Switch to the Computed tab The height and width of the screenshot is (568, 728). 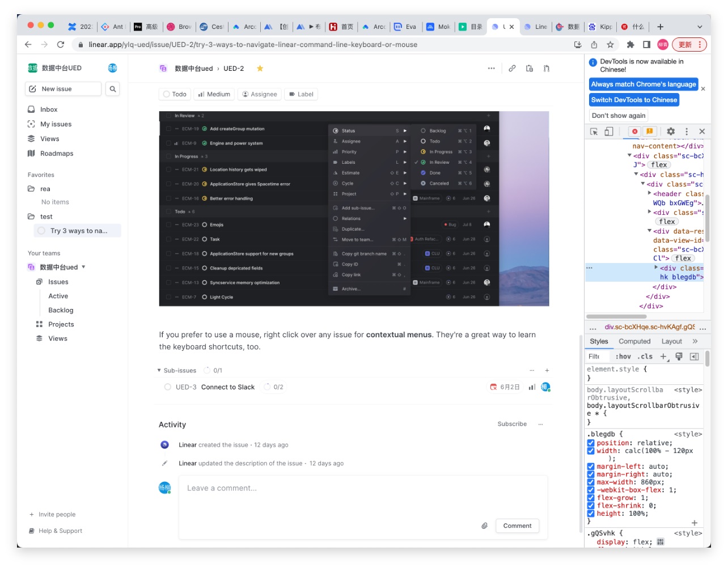[634, 341]
